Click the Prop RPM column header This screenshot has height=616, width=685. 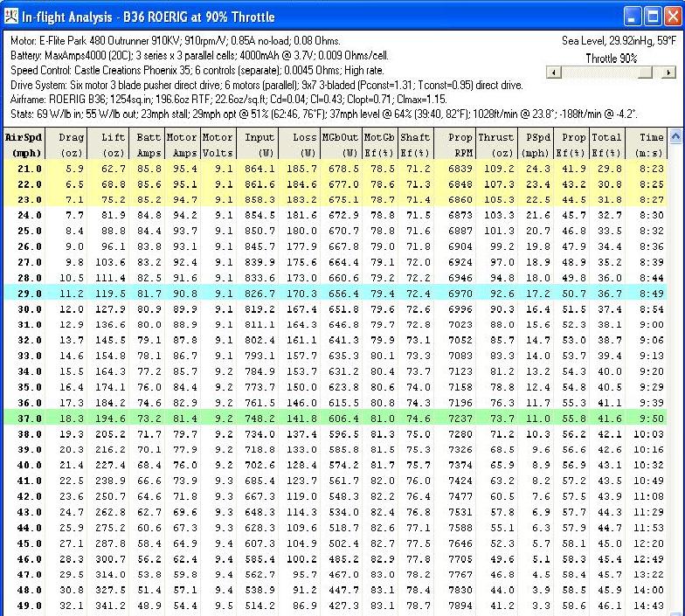458,143
